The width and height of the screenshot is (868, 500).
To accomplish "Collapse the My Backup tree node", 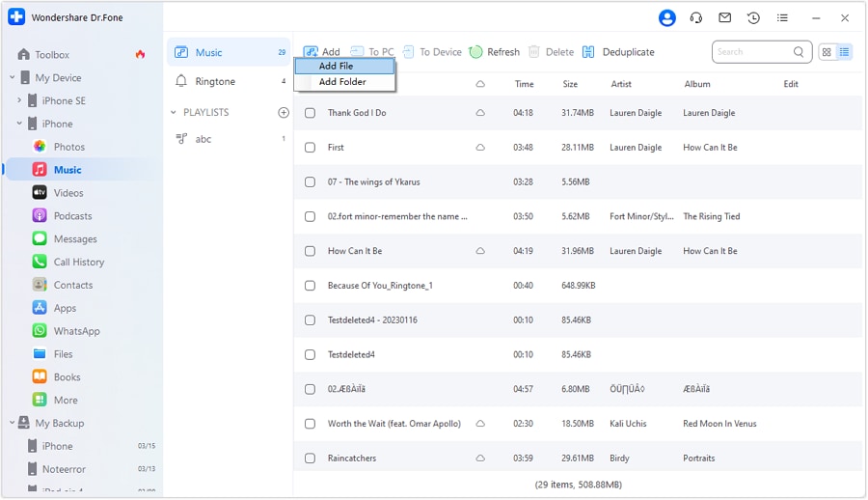I will pyautogui.click(x=13, y=423).
